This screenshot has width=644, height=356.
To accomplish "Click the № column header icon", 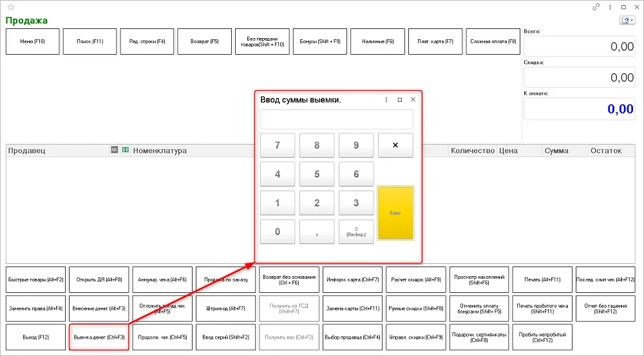I will point(114,150).
